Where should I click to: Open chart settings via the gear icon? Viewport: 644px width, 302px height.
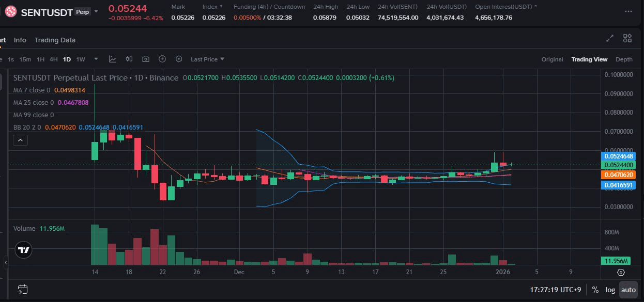(x=179, y=59)
